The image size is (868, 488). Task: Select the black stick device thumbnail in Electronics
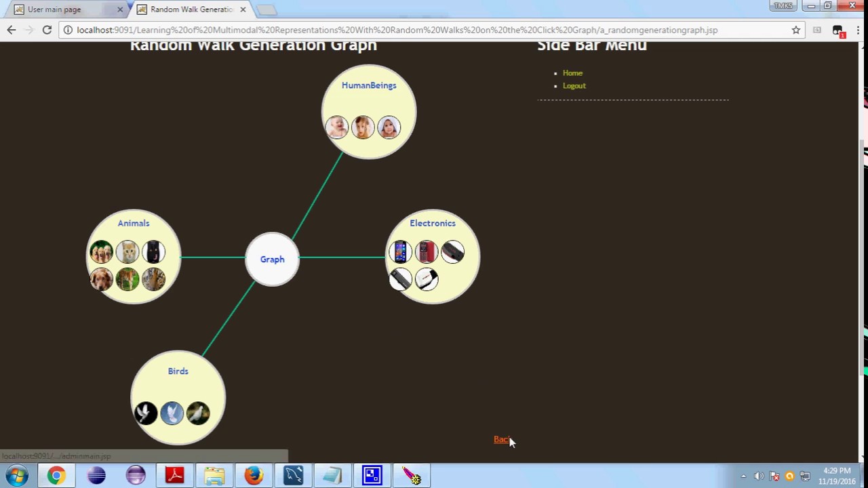click(400, 279)
